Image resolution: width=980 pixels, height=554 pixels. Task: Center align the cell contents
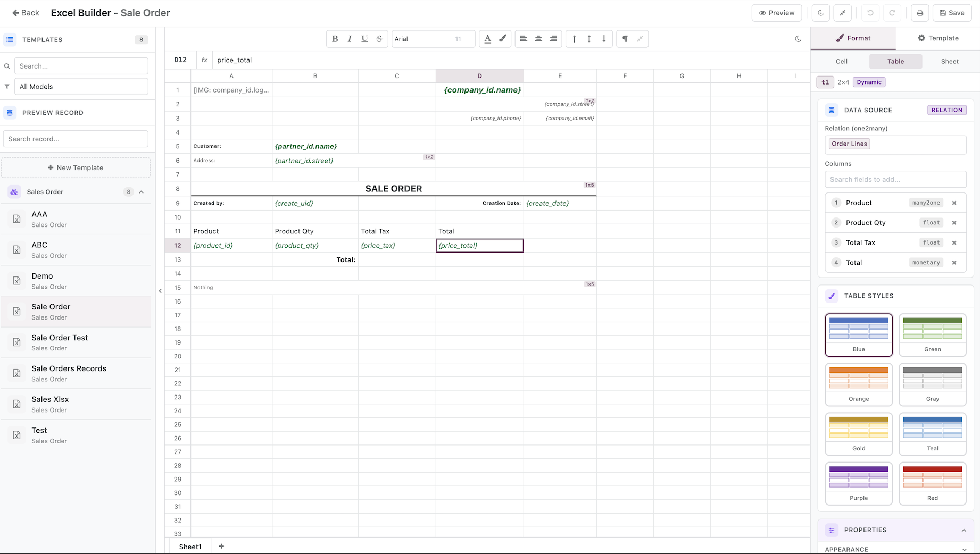tap(538, 38)
